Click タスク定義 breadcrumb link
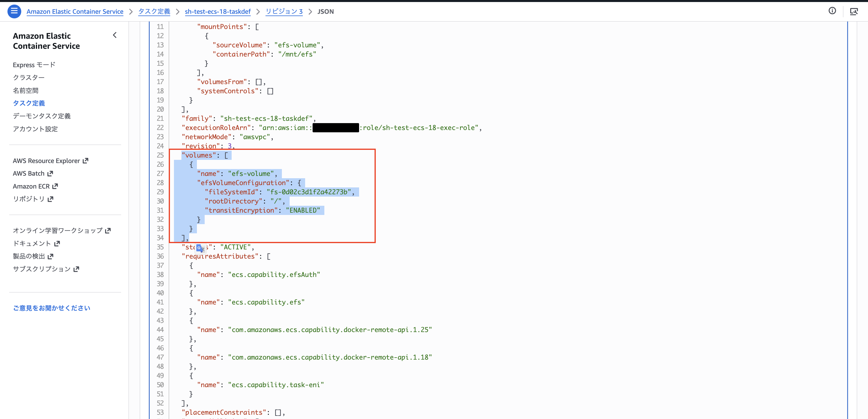This screenshot has width=868, height=419. [x=154, y=11]
